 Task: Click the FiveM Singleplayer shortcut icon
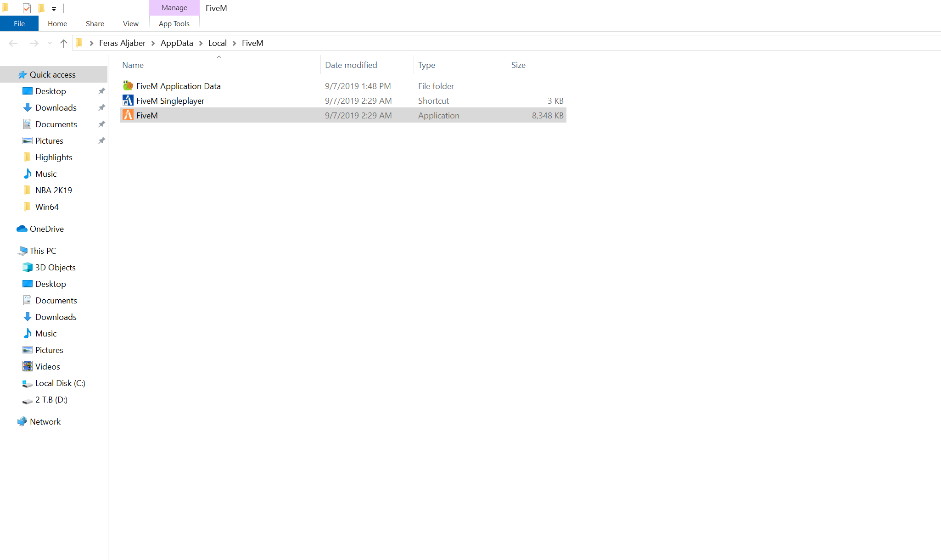tap(128, 101)
